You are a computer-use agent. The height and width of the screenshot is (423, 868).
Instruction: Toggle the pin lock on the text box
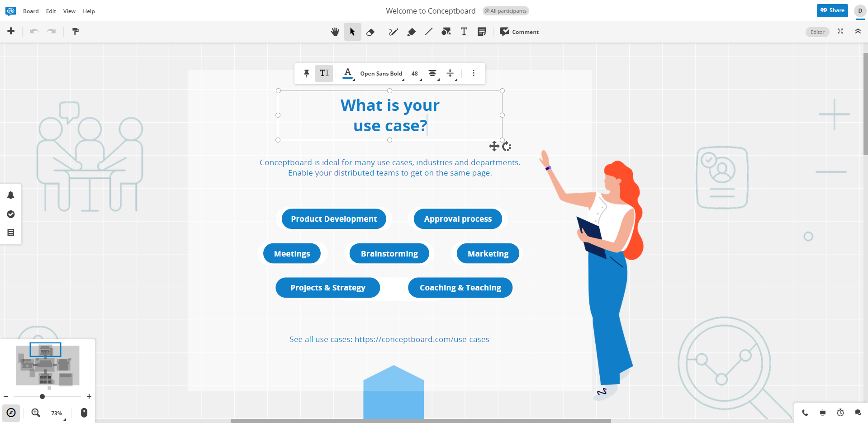306,73
